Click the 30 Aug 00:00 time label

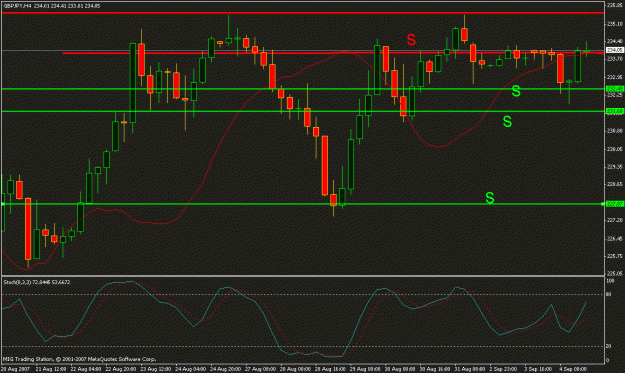click(400, 369)
